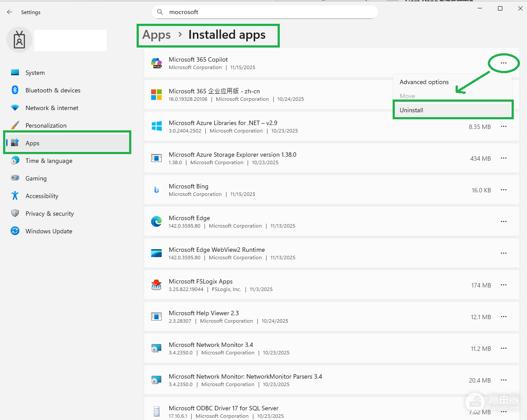Click the 434 MB size value

pos(480,158)
